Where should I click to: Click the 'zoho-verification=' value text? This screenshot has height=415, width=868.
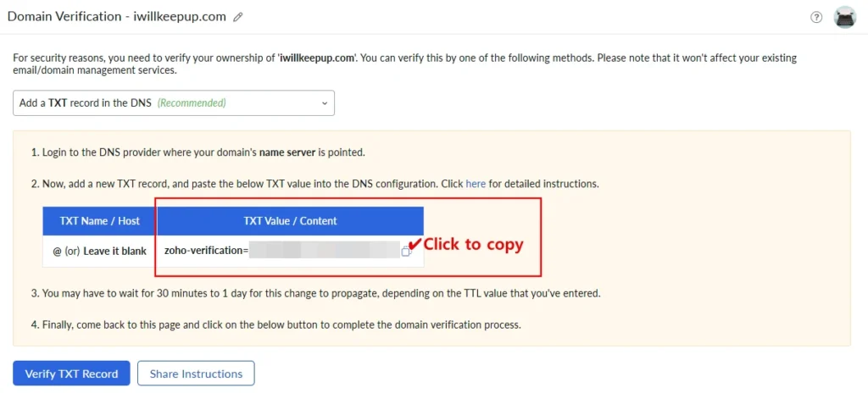(x=206, y=251)
